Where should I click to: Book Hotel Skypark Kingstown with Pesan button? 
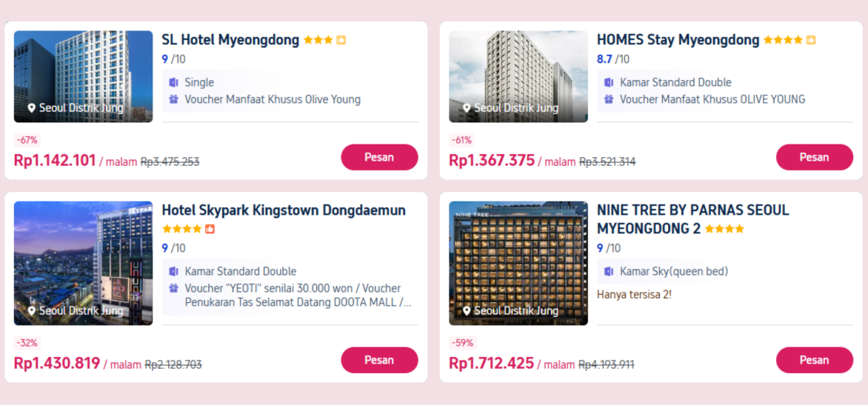[379, 360]
